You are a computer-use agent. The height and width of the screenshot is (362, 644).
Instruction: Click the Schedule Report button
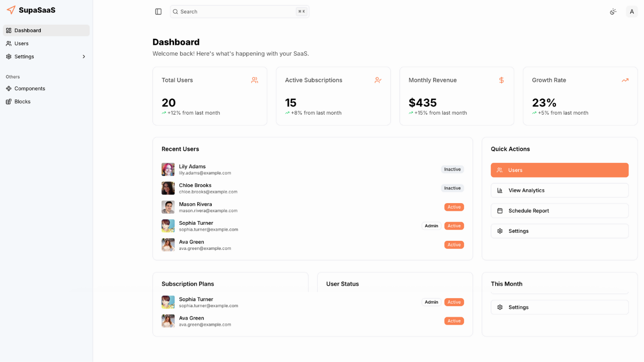(x=559, y=210)
